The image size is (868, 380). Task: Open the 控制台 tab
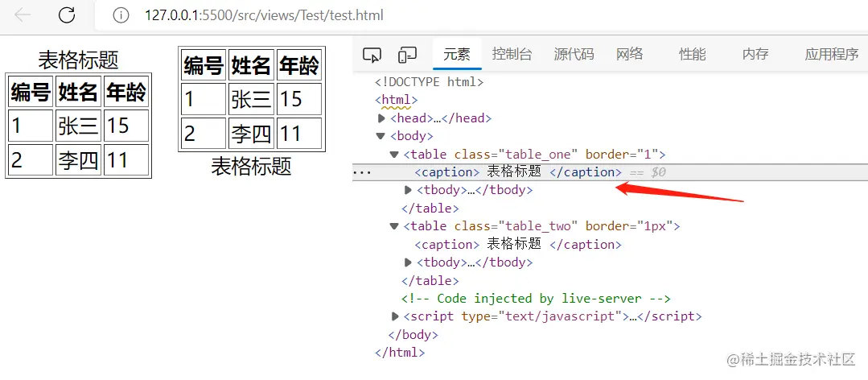[512, 54]
